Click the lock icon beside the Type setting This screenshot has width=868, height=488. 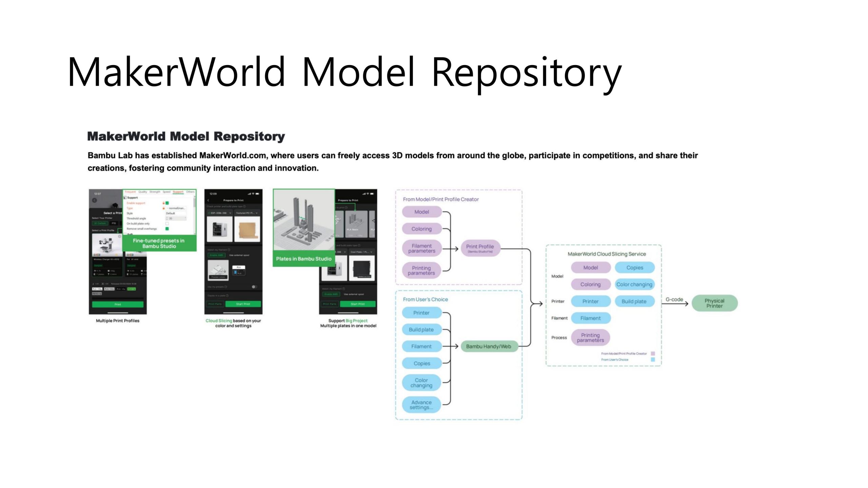pyautogui.click(x=163, y=208)
